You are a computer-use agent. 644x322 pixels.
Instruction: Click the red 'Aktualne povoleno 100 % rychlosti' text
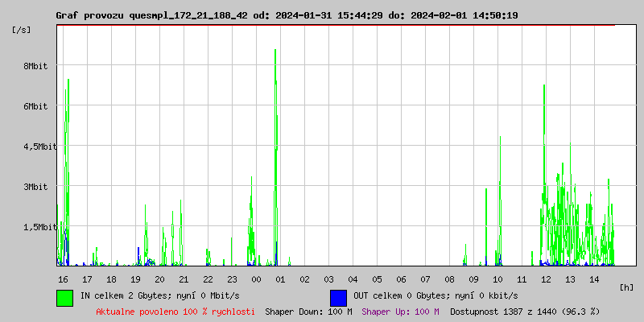tap(175, 311)
